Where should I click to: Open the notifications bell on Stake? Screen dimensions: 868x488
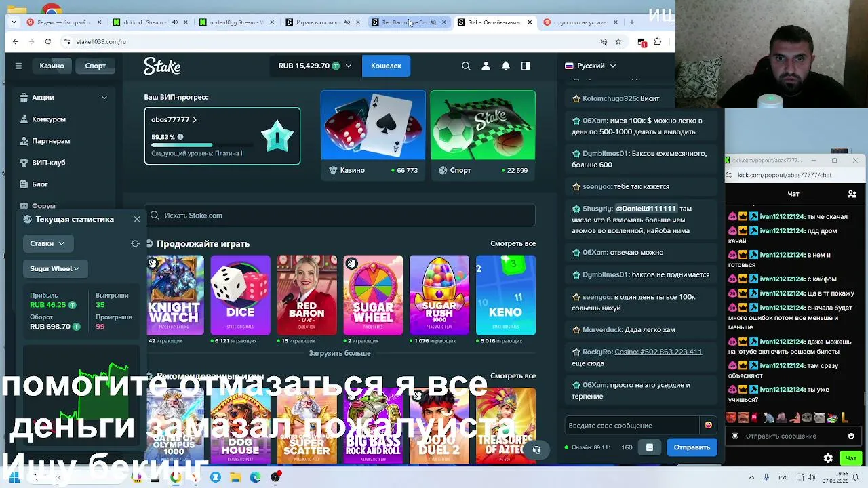(506, 66)
